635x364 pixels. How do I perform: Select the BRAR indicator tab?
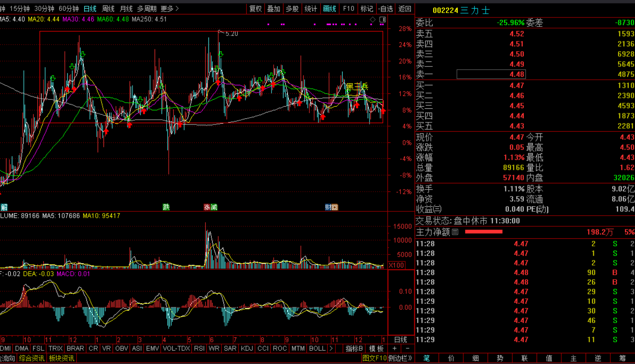click(75, 349)
